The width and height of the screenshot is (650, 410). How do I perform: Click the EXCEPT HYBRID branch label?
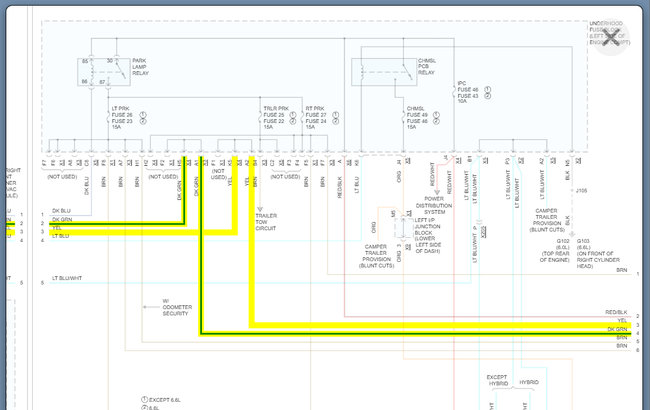497,380
